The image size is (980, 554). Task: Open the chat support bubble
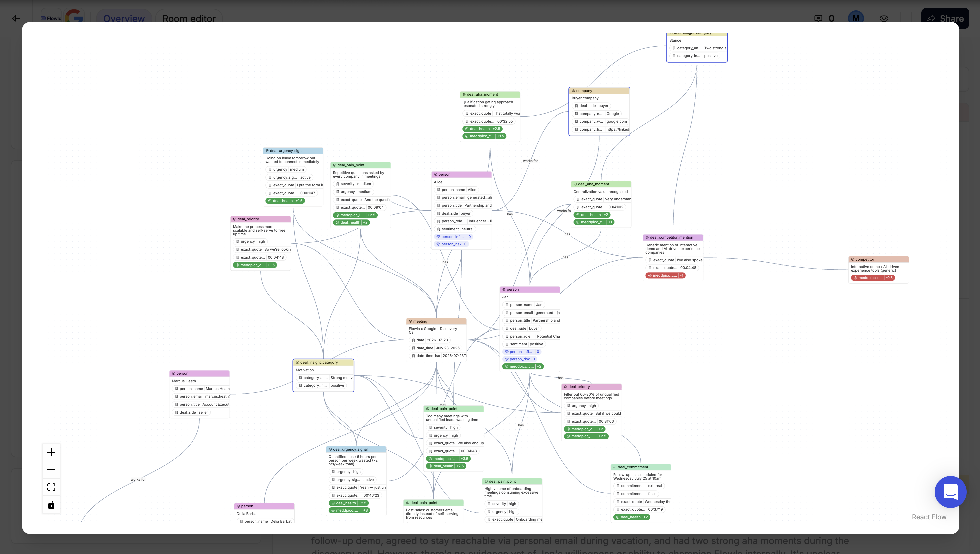coord(950,492)
